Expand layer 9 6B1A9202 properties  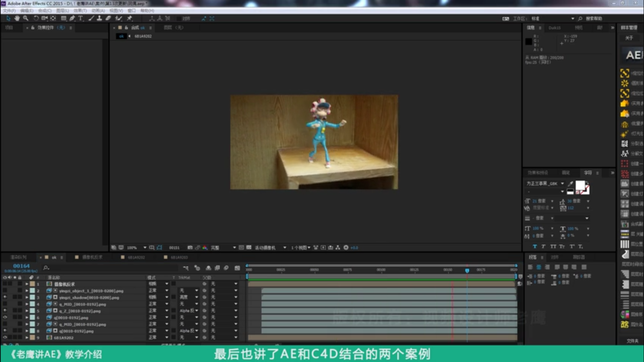click(27, 337)
